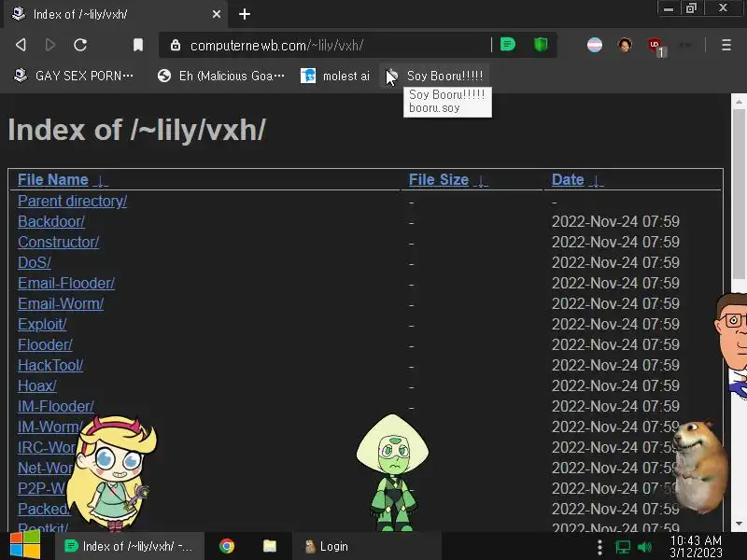Click the date in the DoS/ row

tap(615, 262)
